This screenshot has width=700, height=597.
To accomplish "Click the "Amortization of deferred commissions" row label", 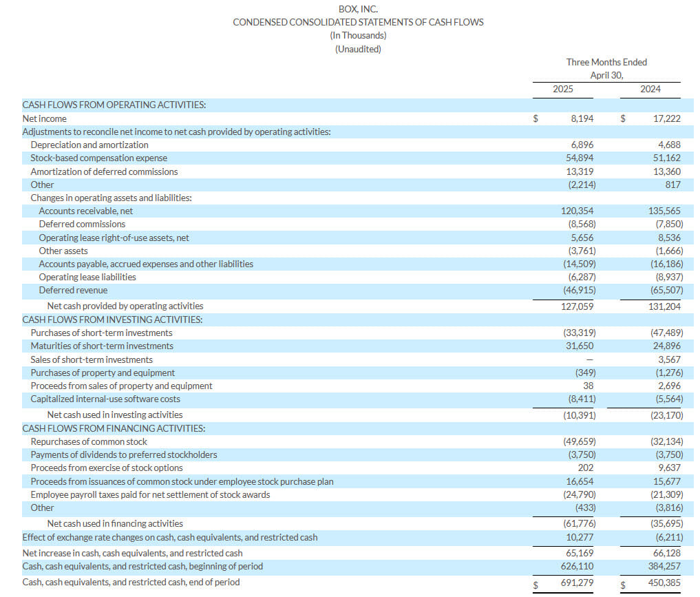I will click(x=104, y=172).
